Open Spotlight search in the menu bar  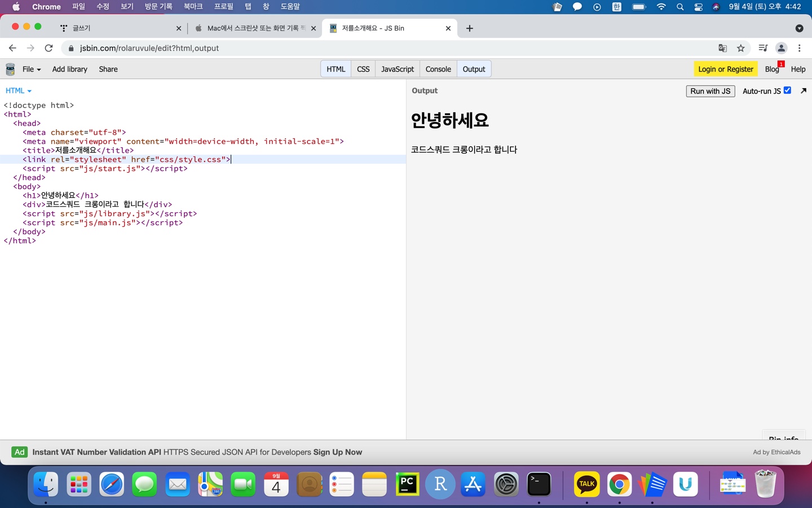click(x=680, y=7)
